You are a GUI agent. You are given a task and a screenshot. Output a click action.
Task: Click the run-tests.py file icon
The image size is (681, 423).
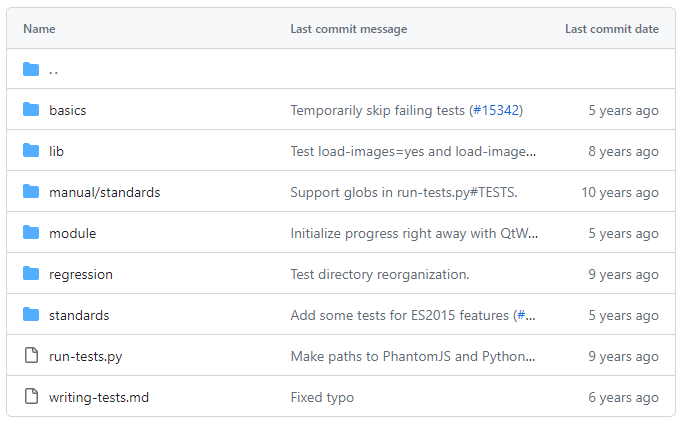[31, 356]
